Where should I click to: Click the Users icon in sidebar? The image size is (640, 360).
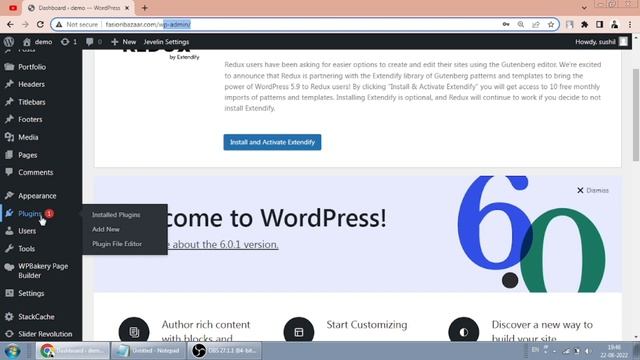pyautogui.click(x=9, y=231)
